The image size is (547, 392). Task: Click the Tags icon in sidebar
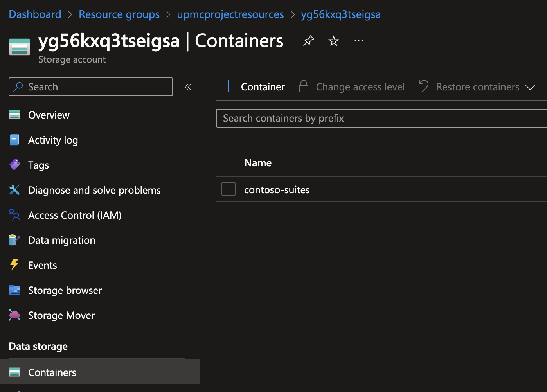tap(14, 165)
